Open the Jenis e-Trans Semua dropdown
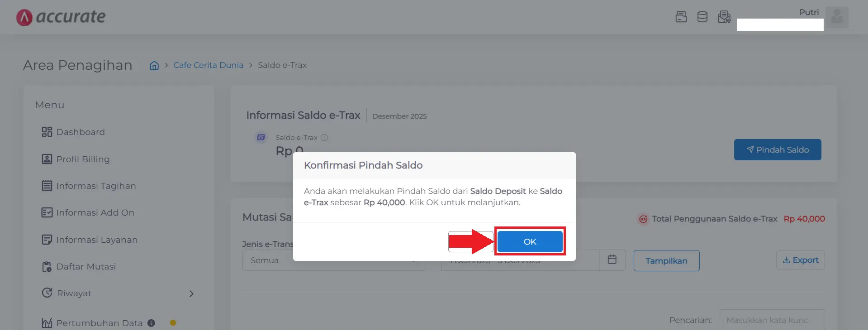Viewport: 868px width, 332px height. click(x=333, y=260)
